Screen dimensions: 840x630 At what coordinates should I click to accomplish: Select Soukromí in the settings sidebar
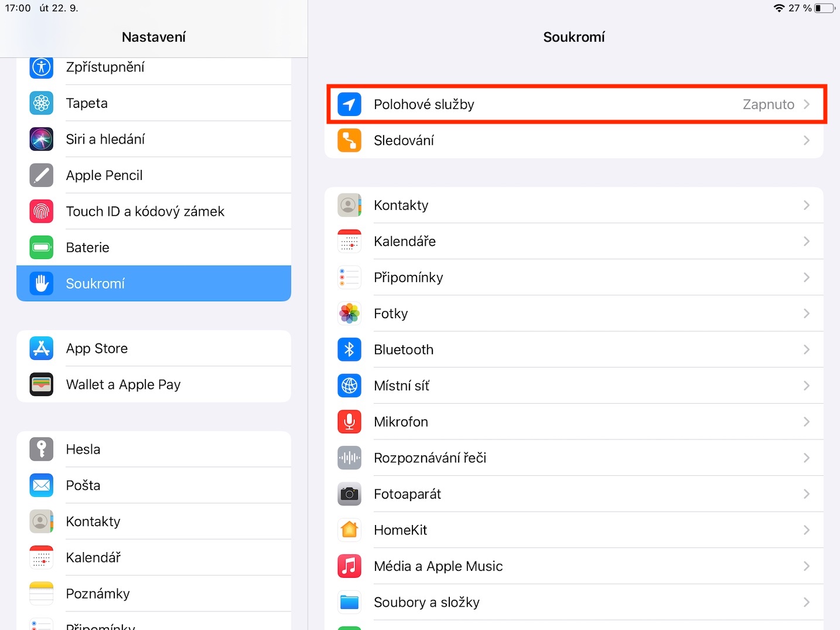click(x=153, y=284)
